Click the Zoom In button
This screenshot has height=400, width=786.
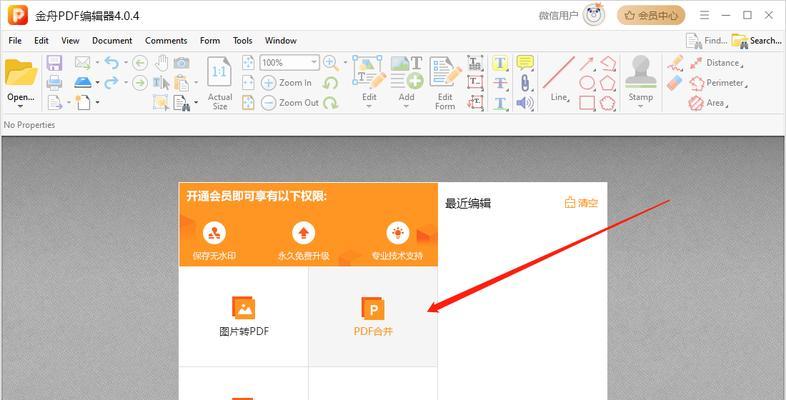pyautogui.click(x=287, y=83)
